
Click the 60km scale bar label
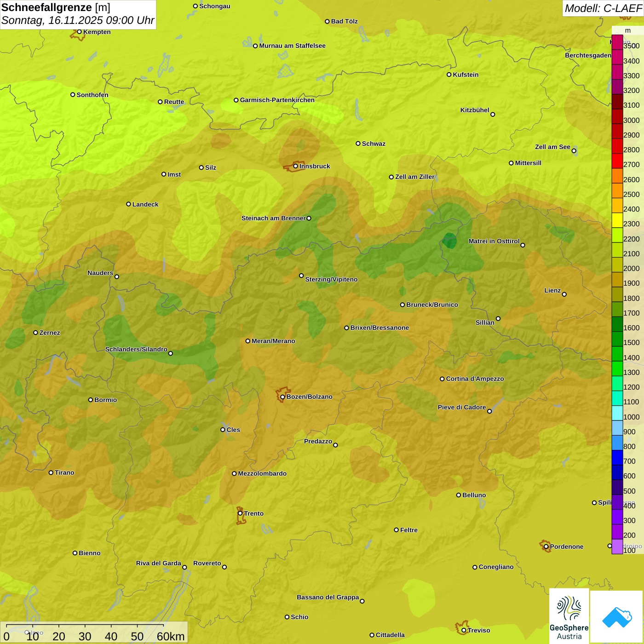tap(171, 636)
